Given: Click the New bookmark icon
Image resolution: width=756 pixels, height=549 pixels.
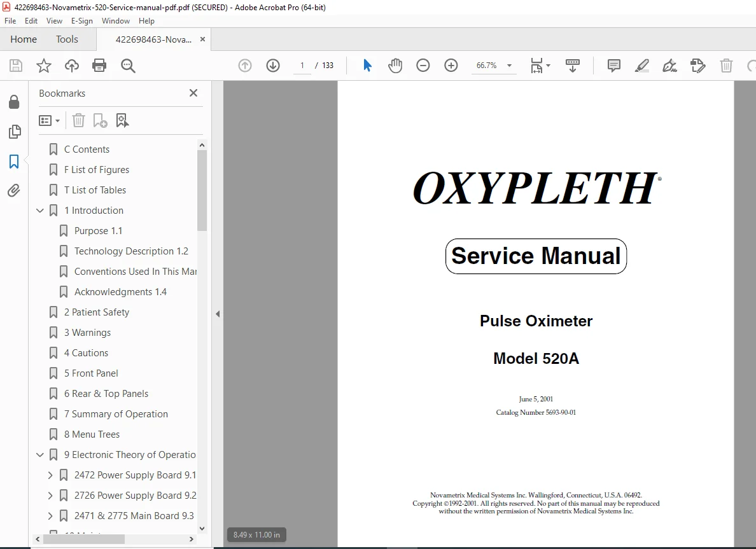Looking at the screenshot, I should (x=100, y=120).
